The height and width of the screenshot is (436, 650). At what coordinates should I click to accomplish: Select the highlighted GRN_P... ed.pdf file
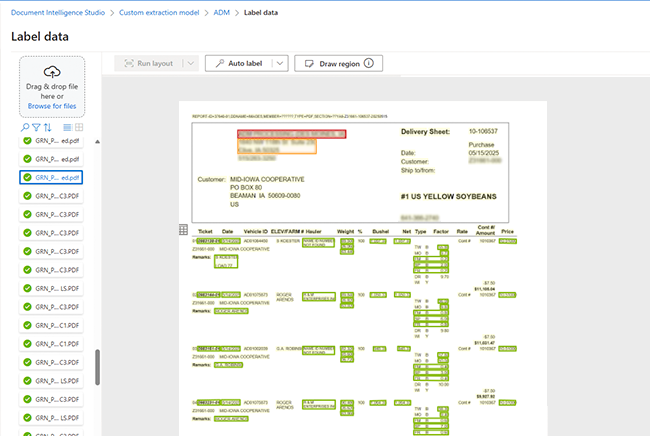(51, 177)
